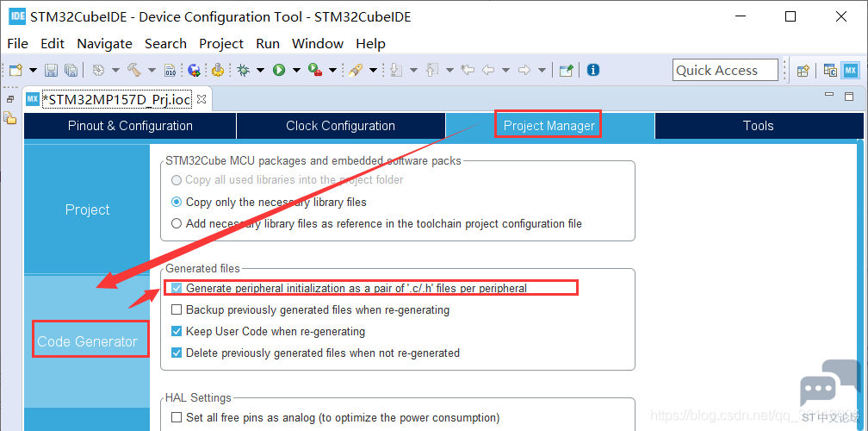The width and height of the screenshot is (868, 431).
Task: Open the File menu
Action: pos(18,44)
